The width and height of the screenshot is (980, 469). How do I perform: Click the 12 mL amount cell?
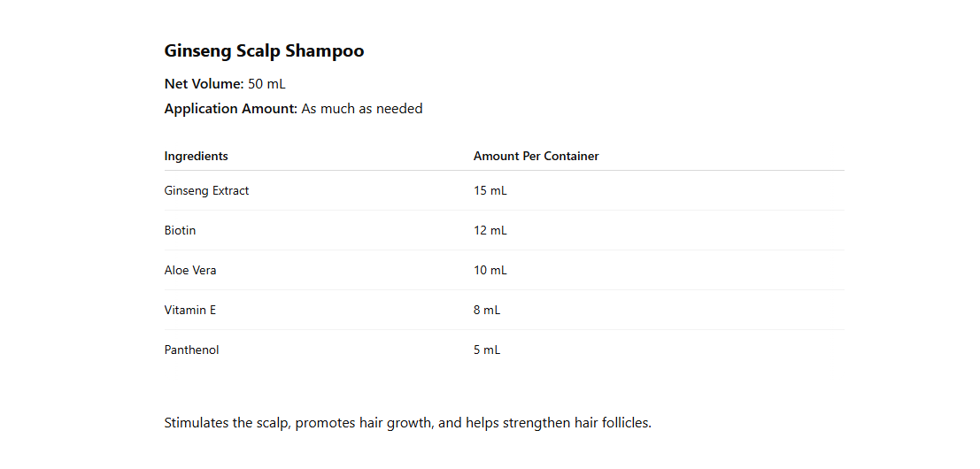point(490,231)
